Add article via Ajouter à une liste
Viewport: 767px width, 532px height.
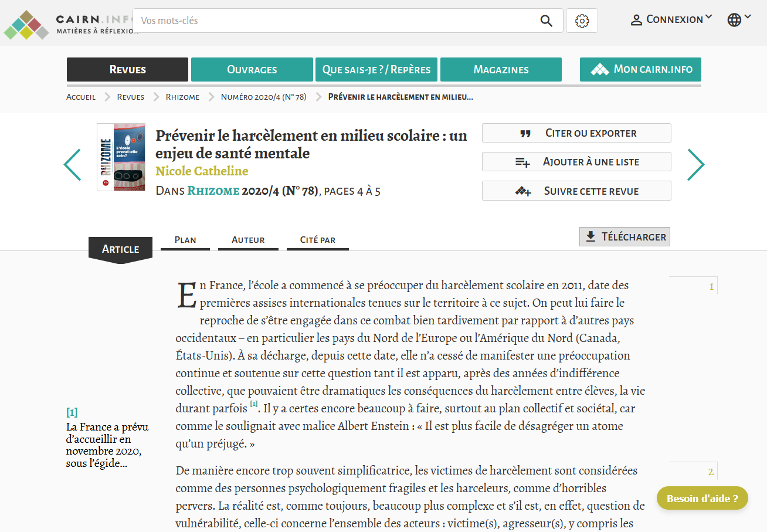(576, 162)
